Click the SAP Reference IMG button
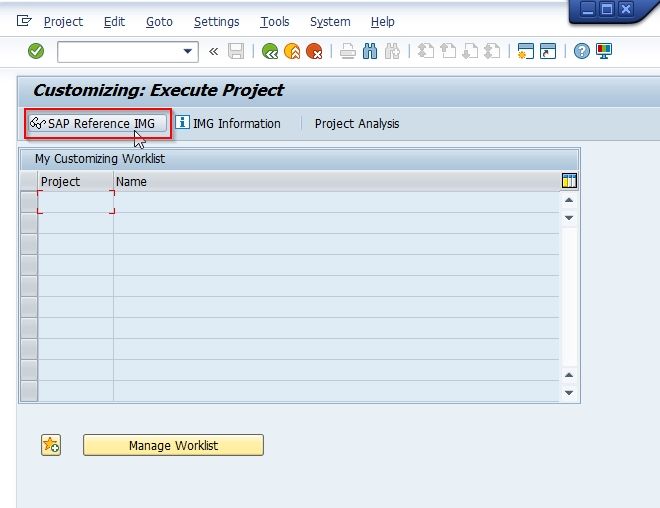The height and width of the screenshot is (508, 660). click(98, 123)
